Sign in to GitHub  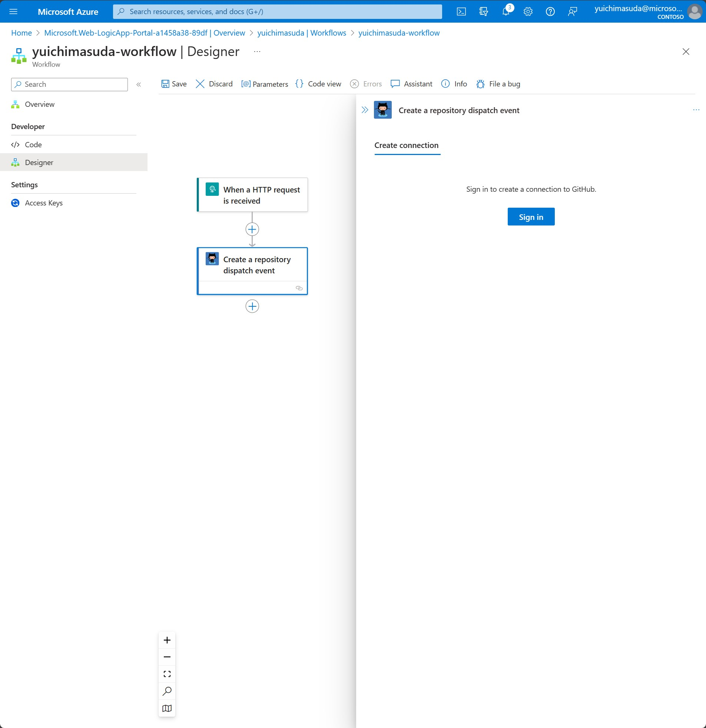tap(531, 217)
